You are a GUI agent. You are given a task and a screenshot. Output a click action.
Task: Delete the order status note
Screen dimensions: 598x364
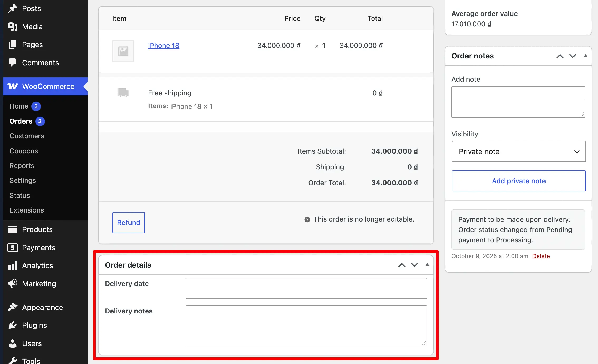click(x=541, y=256)
